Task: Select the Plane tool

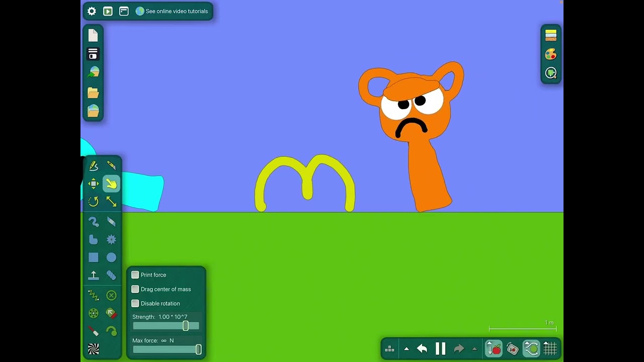Action: [94, 276]
